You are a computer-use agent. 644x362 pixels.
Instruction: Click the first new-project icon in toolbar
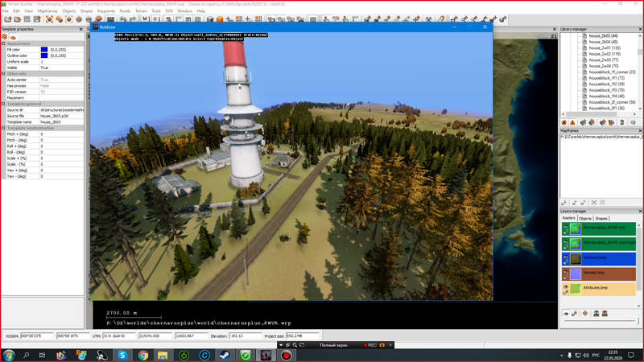click(x=7, y=19)
